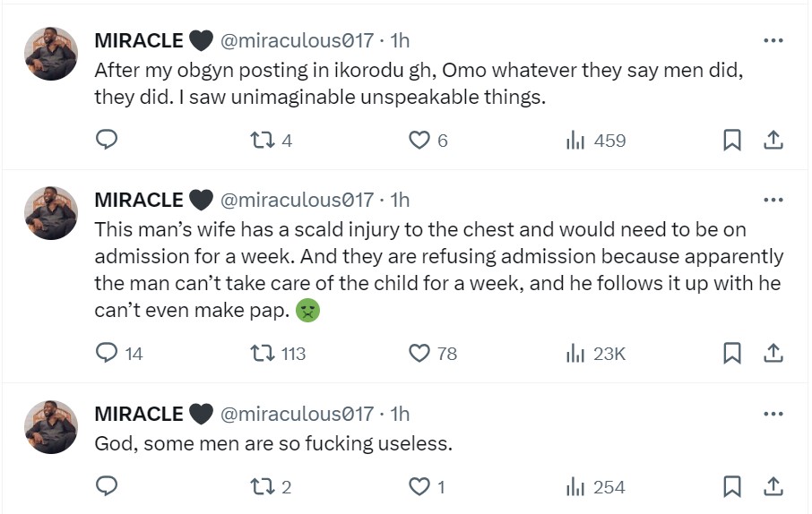812x514 pixels.
Task: Bookmark the scald injury tweet
Action: click(732, 354)
